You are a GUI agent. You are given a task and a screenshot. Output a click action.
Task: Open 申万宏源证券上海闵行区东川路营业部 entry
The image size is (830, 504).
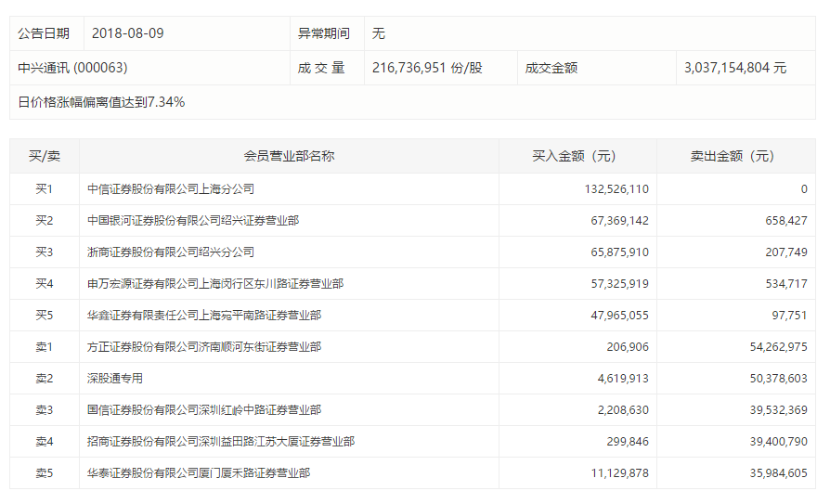[x=214, y=284]
